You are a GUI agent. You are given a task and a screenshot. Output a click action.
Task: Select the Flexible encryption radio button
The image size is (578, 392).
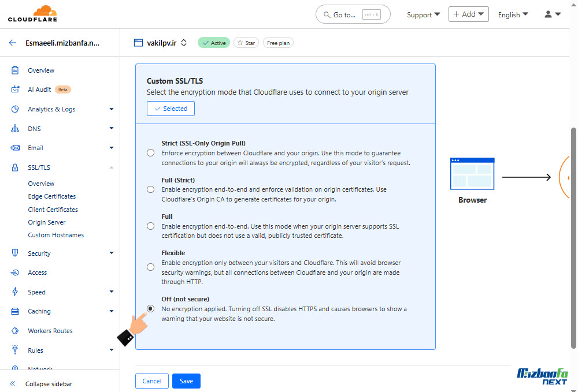point(150,267)
